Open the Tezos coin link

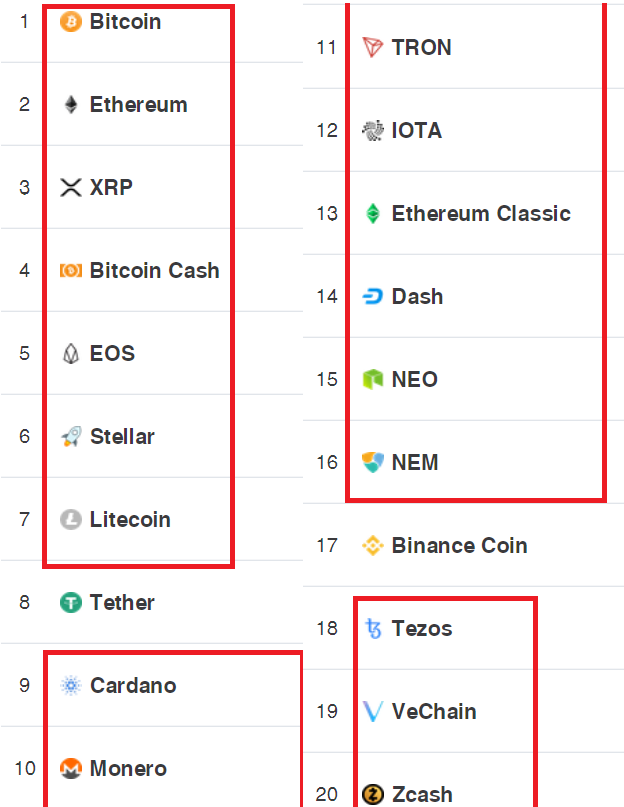point(422,628)
